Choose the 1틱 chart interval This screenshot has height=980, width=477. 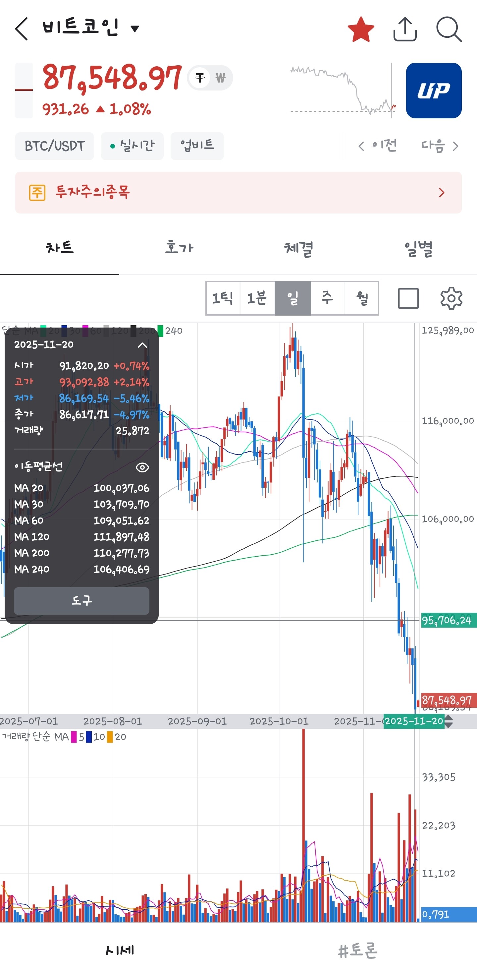(223, 298)
